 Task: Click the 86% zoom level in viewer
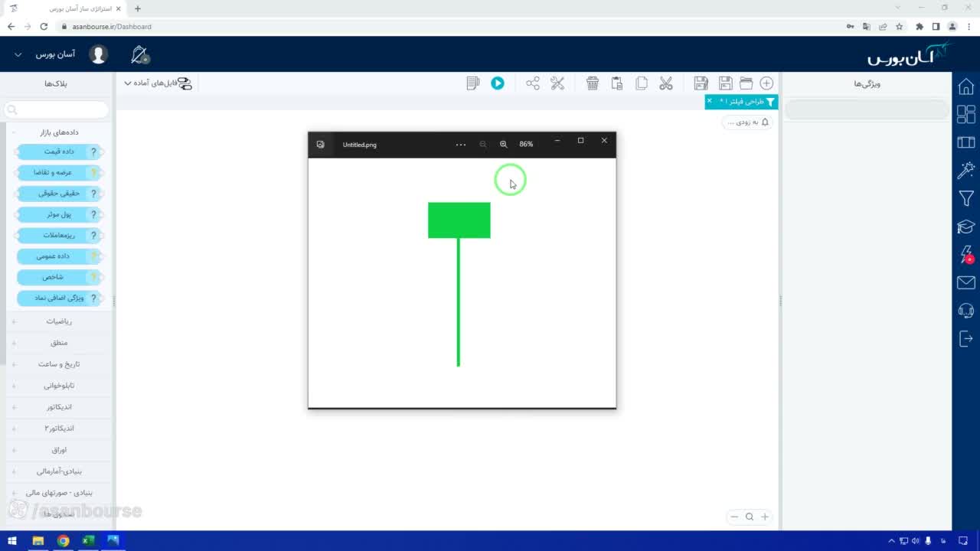[526, 144]
